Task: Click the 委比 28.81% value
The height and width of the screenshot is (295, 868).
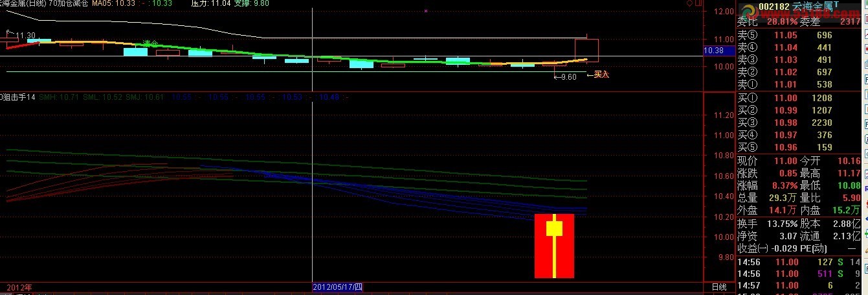Action: tap(782, 22)
